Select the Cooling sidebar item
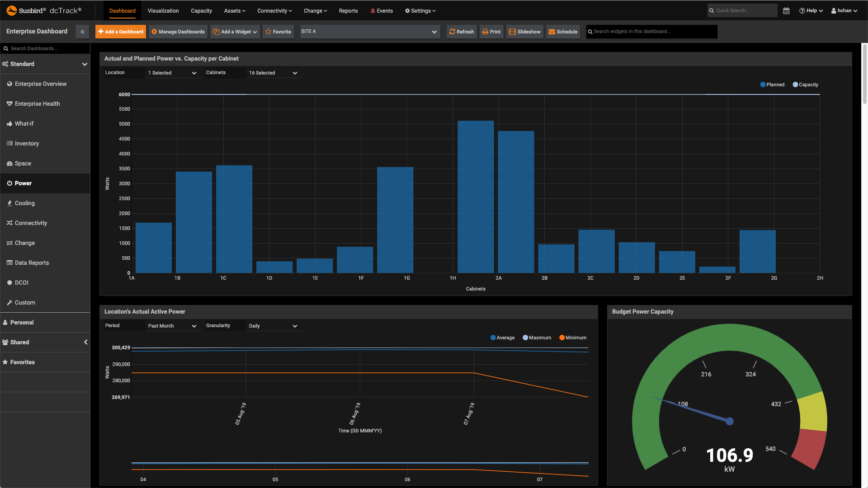 24,203
